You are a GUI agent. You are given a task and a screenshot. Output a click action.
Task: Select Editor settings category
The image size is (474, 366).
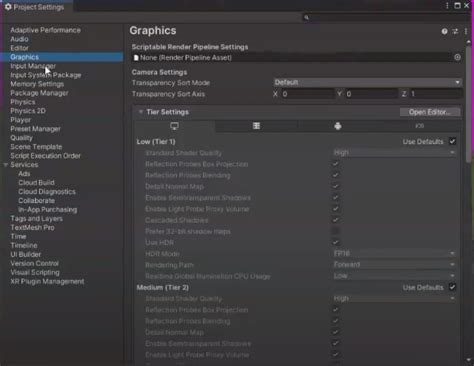click(19, 48)
